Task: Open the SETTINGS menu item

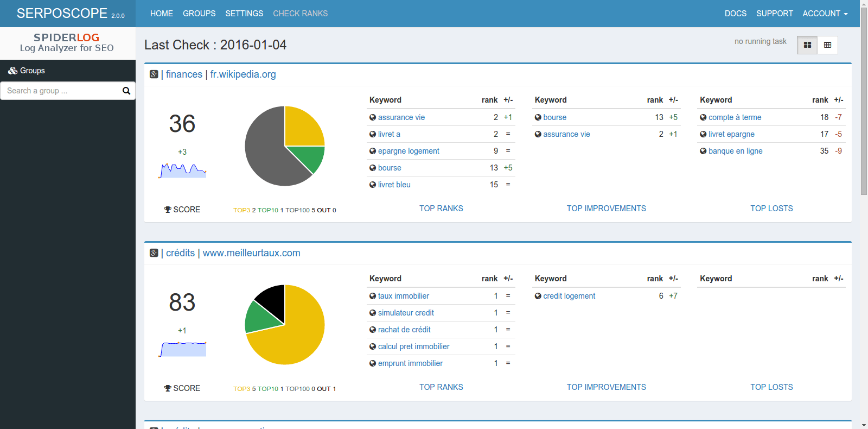Action: [x=244, y=14]
